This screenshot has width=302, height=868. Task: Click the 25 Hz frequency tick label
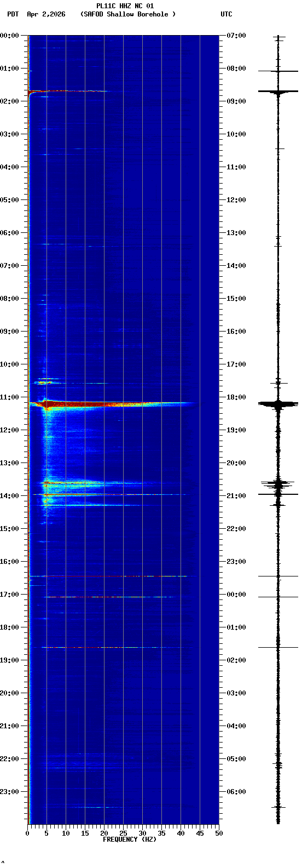click(123, 833)
